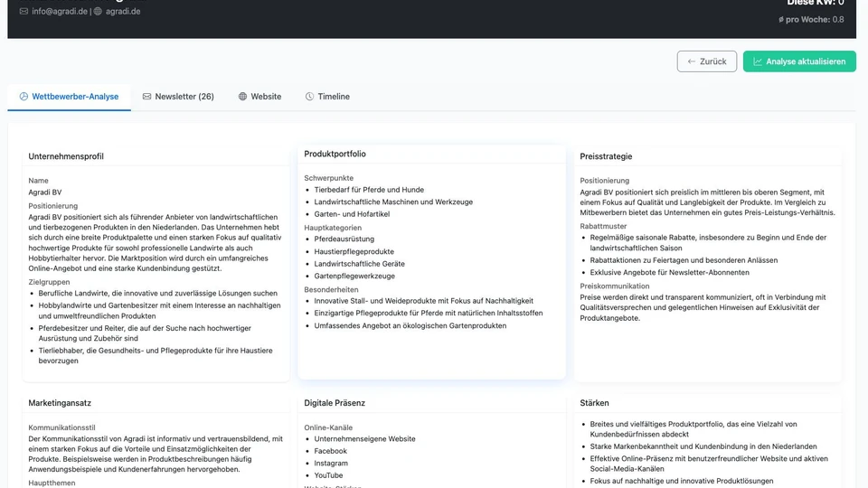
Task: Click the globe icon on Website tab
Action: pyautogui.click(x=242, y=97)
